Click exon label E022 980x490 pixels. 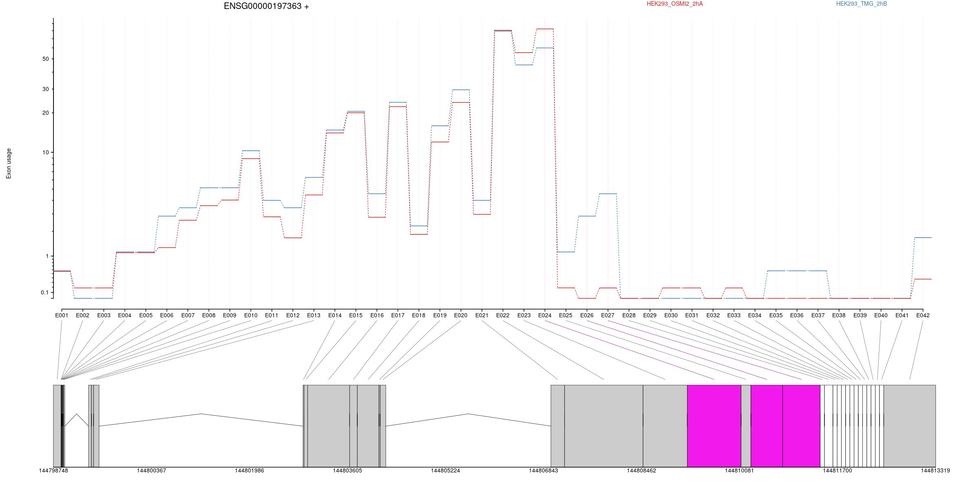coord(503,315)
